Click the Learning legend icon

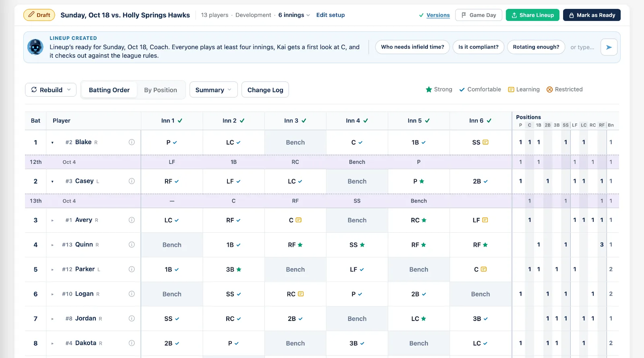click(511, 89)
